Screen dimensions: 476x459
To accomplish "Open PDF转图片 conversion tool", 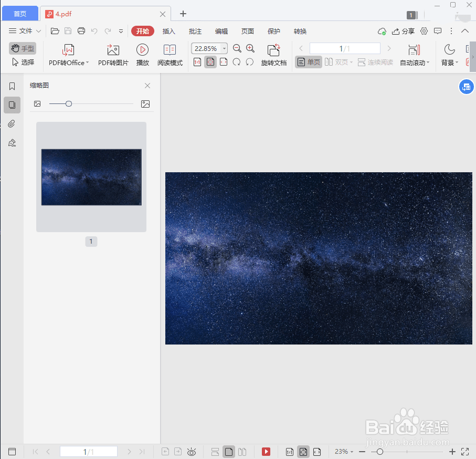I will click(x=112, y=55).
